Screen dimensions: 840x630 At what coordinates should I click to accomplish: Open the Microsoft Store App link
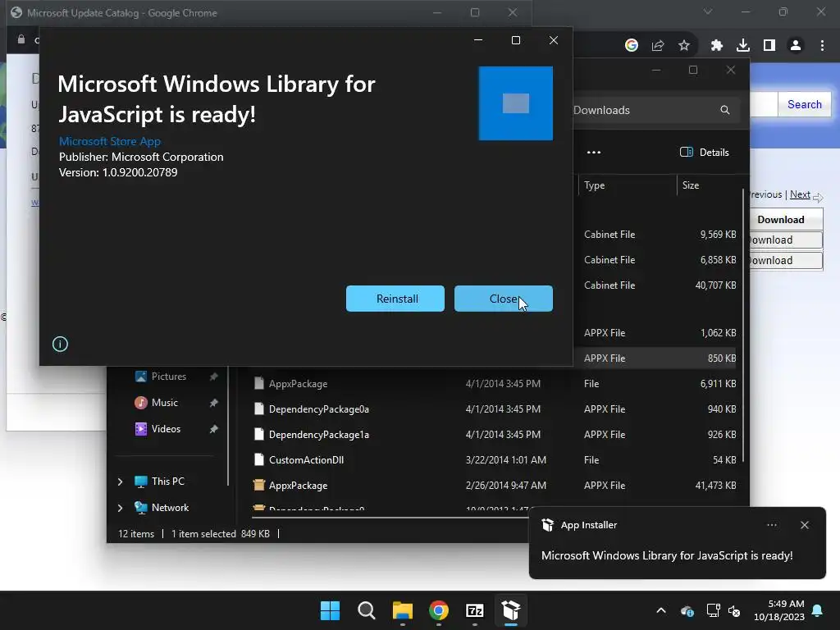(110, 141)
